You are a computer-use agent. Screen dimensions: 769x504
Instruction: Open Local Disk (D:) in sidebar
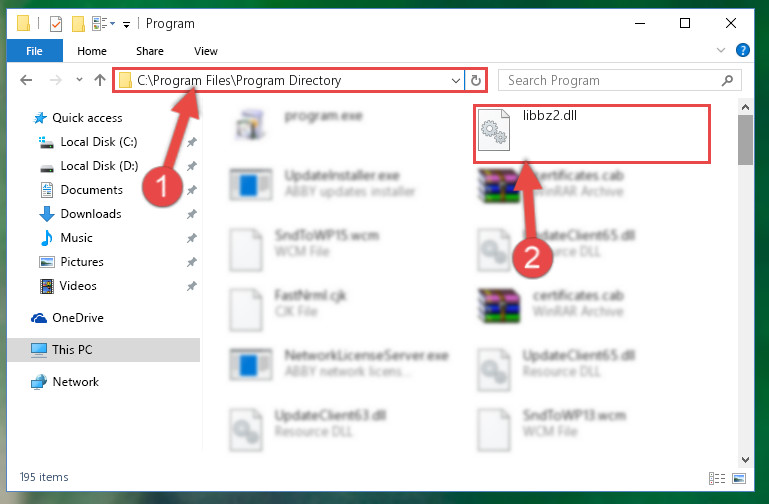[x=99, y=166]
